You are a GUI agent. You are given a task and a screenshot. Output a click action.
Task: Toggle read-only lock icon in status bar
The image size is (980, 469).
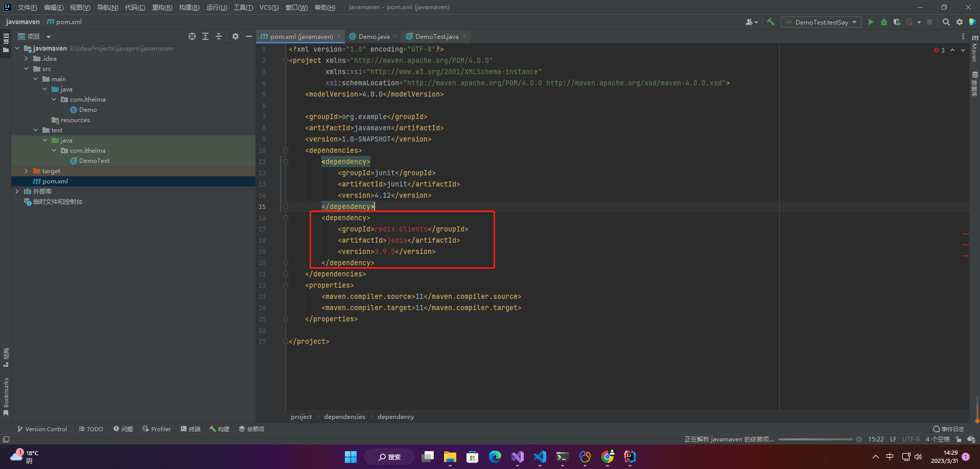click(959, 439)
